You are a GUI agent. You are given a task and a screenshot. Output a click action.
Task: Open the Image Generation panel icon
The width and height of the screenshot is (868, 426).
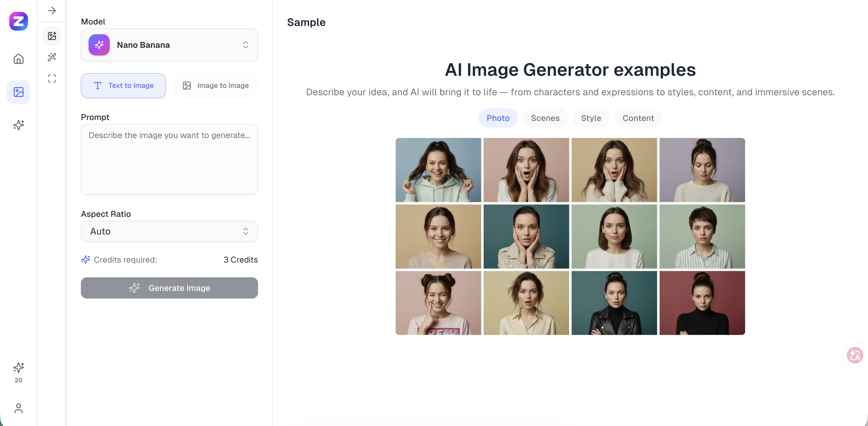tap(52, 36)
